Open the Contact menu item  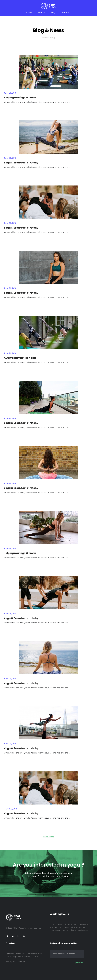point(65,13)
